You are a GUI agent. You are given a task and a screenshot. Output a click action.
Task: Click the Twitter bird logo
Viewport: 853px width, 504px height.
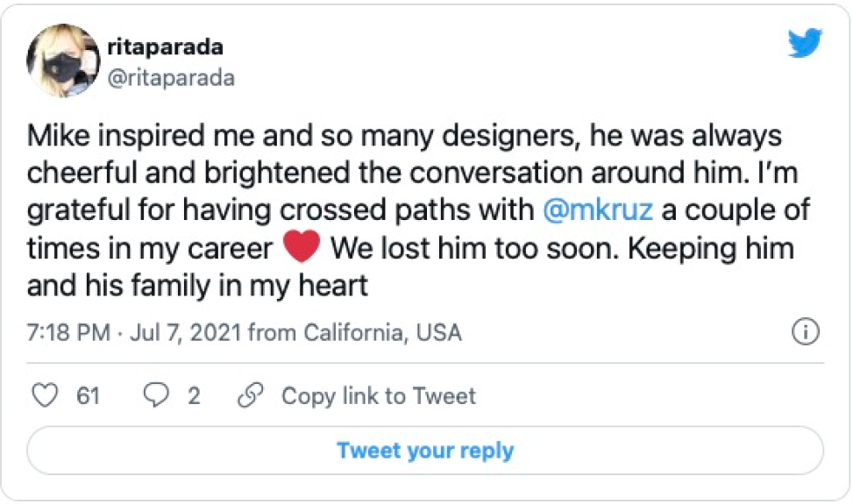click(x=804, y=43)
